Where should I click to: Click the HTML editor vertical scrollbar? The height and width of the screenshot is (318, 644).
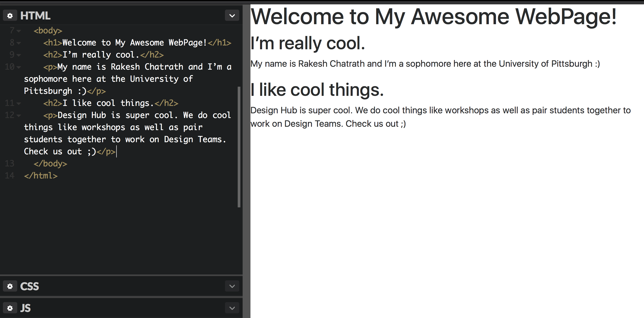[239, 147]
